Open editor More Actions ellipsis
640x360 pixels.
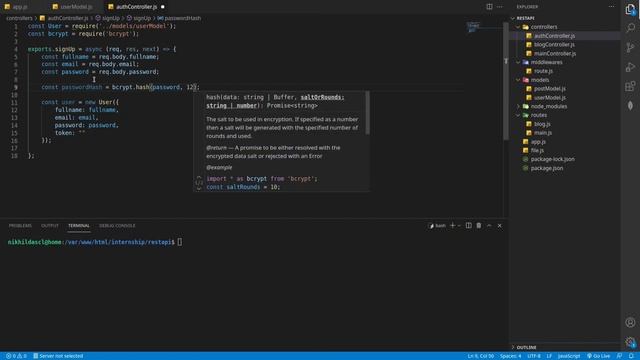500,7
